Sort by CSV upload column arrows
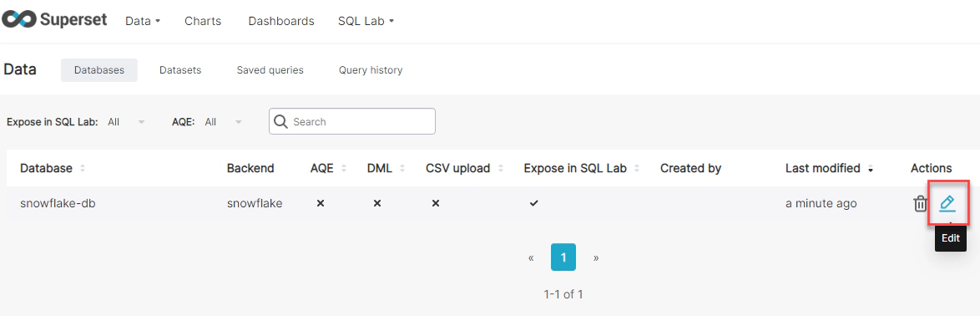This screenshot has height=316, width=980. click(500, 168)
